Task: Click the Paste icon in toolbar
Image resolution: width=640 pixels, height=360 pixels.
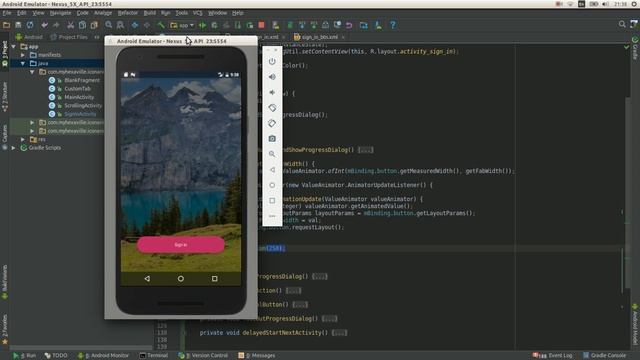Action: point(94,25)
